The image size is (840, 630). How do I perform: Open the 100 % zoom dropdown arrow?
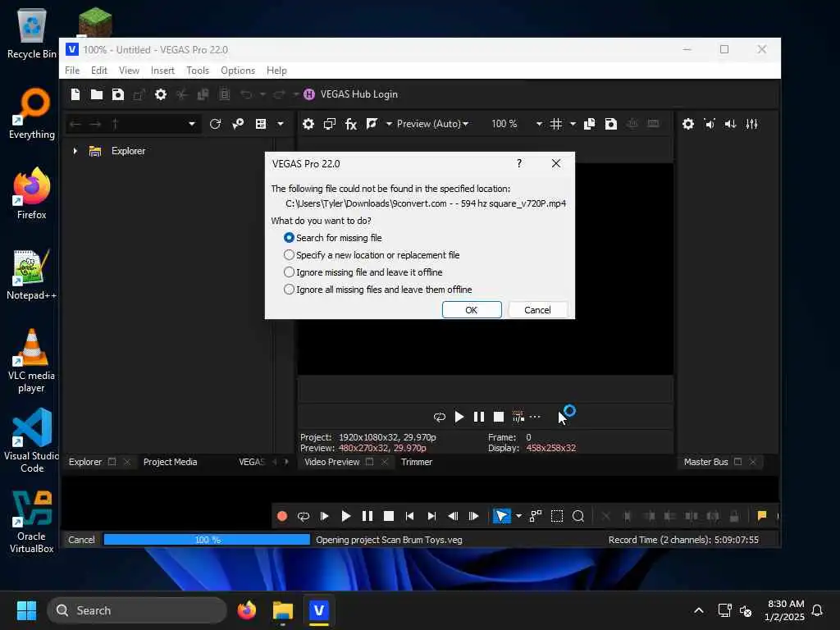[x=539, y=125]
